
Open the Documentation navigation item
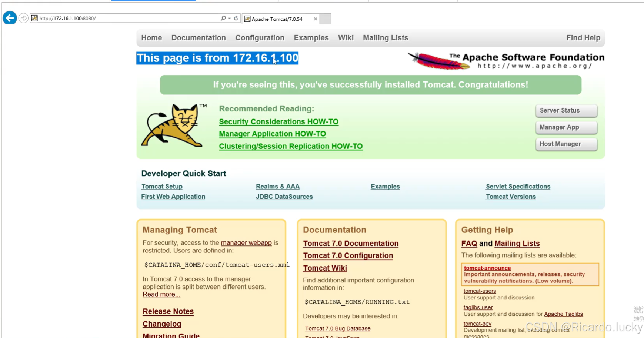coord(198,38)
